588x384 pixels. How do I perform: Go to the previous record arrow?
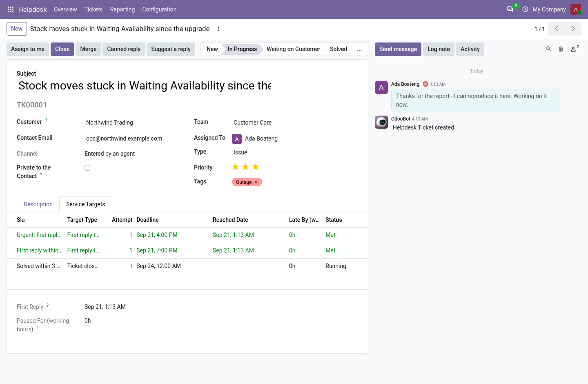click(557, 29)
